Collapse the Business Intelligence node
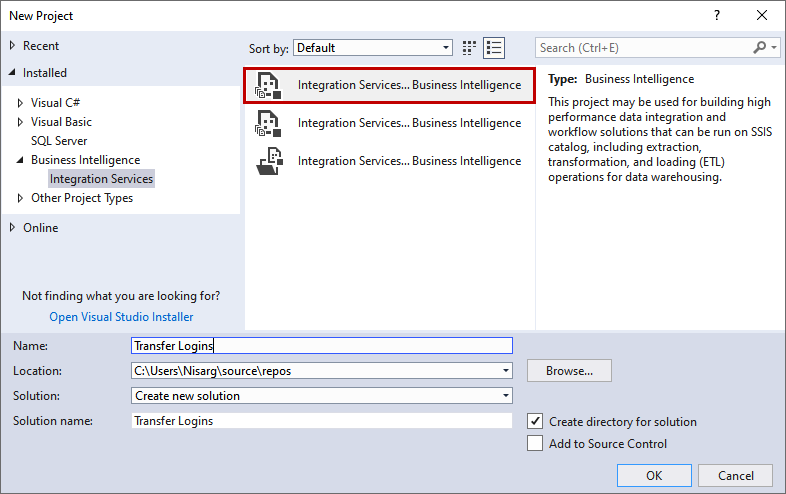This screenshot has width=786, height=494. tap(21, 160)
